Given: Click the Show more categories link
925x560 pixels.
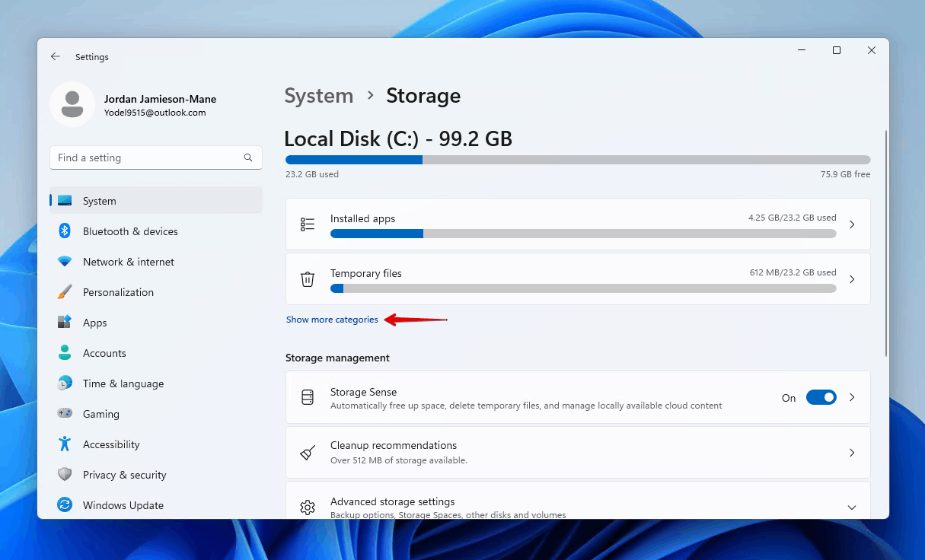Looking at the screenshot, I should click(332, 320).
